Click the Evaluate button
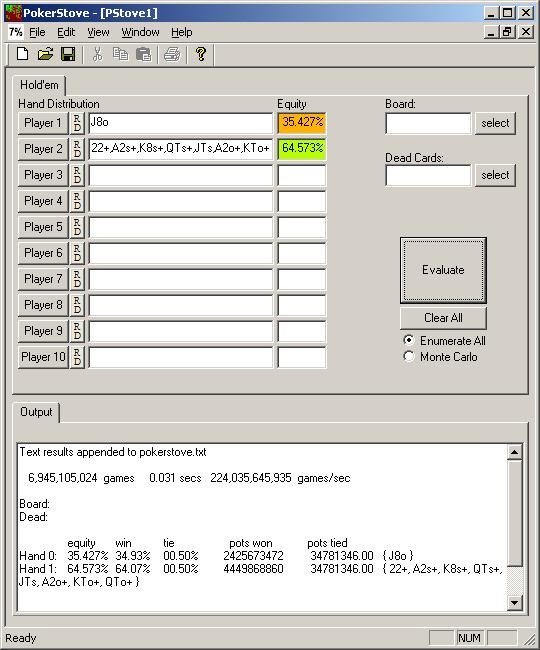Viewport: 540px width, 650px height. tap(443, 270)
